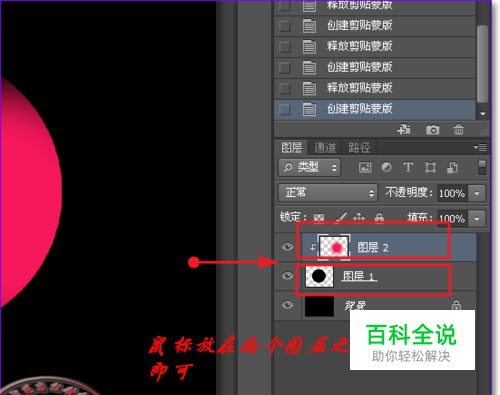500x395 pixels.
Task: Lock all padlock icon beside 锁定
Action: [379, 217]
